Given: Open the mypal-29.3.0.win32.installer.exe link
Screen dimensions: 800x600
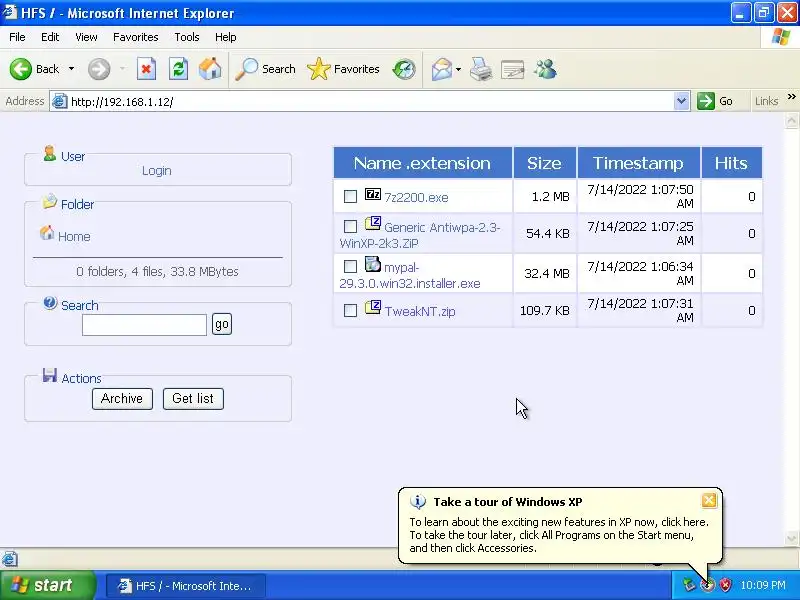Looking at the screenshot, I should point(410,276).
